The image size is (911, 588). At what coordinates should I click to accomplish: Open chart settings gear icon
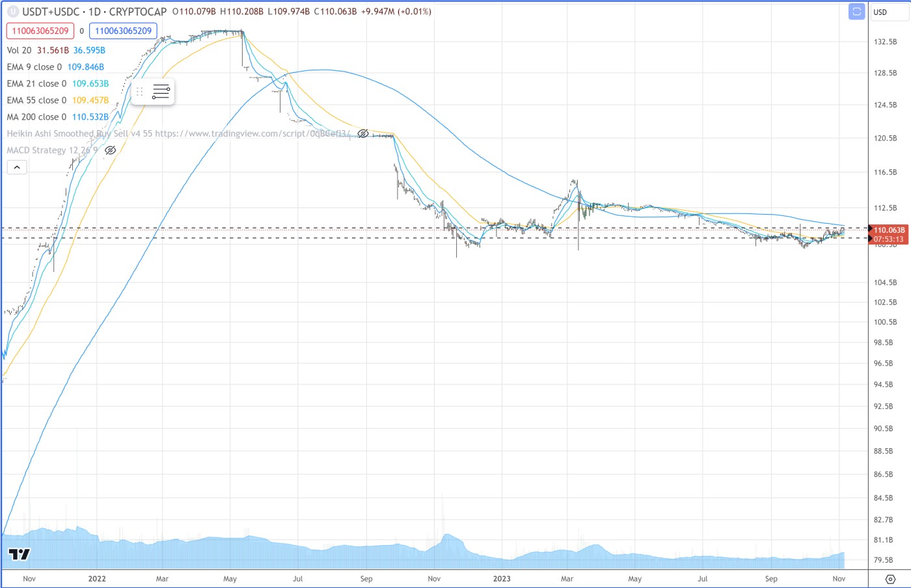pyautogui.click(x=890, y=579)
